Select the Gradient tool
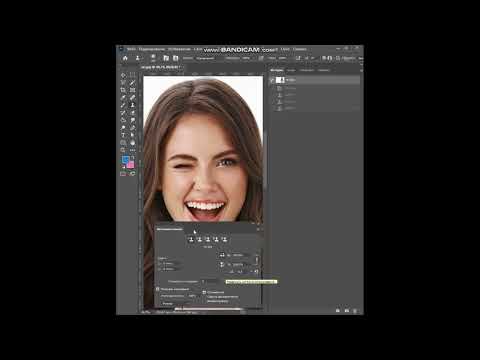The image size is (480, 360). point(123,120)
